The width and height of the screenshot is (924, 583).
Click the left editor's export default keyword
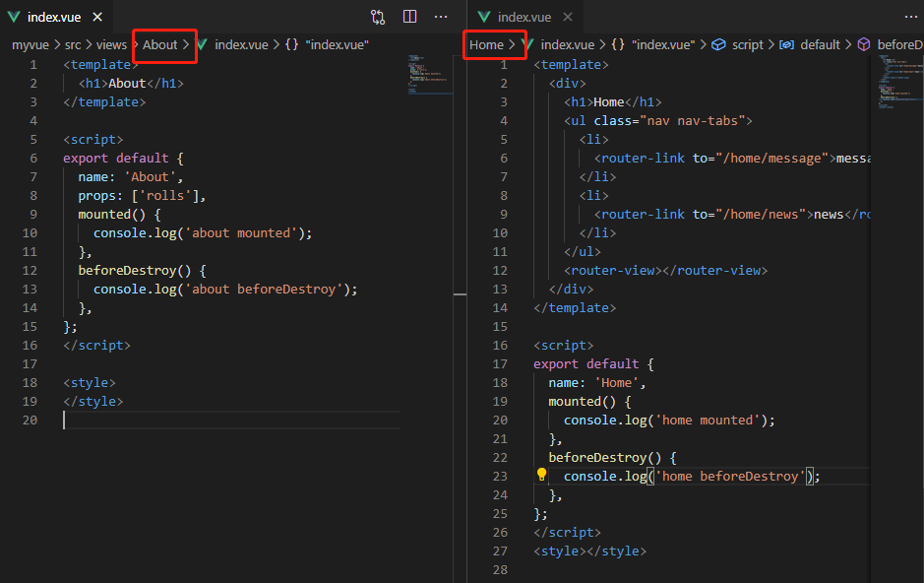[116, 158]
